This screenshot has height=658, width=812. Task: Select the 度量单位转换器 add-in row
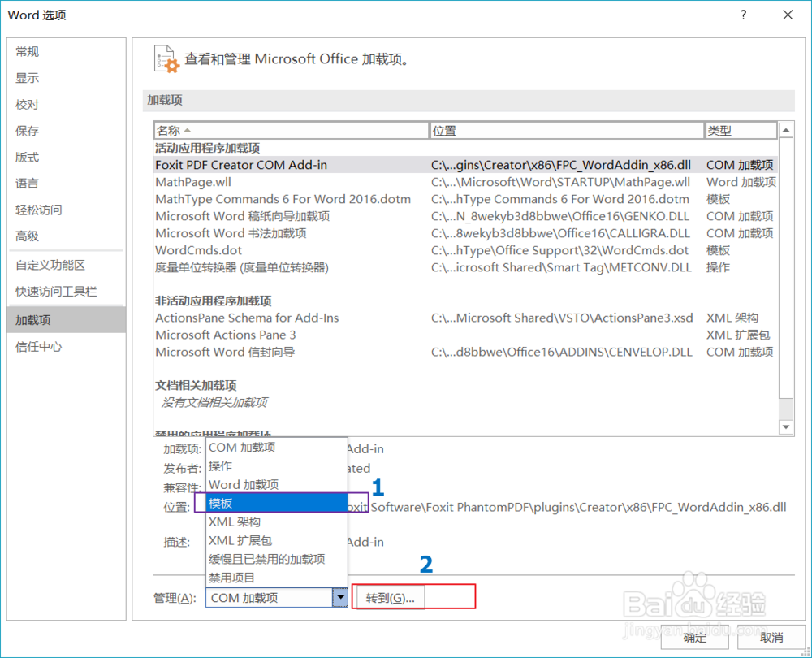pyautogui.click(x=465, y=267)
